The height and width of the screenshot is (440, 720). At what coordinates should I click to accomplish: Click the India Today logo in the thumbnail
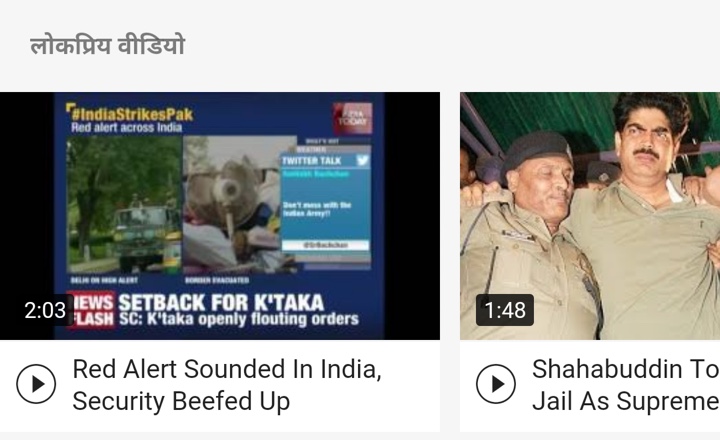[353, 118]
